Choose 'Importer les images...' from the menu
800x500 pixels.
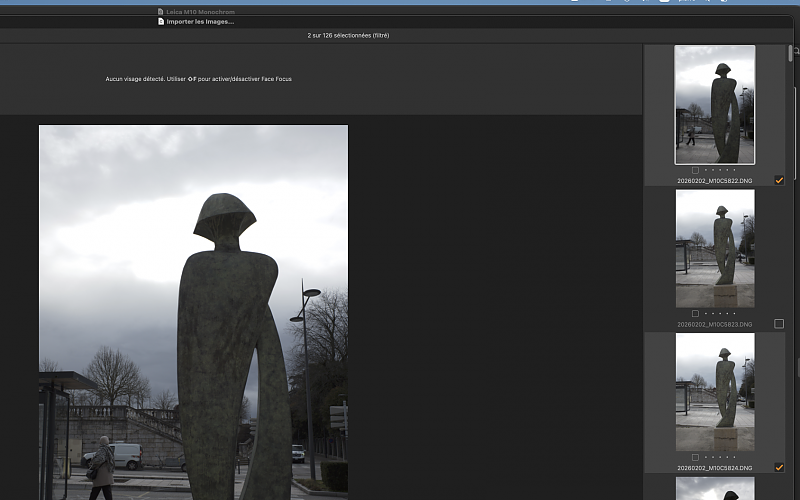200,21
